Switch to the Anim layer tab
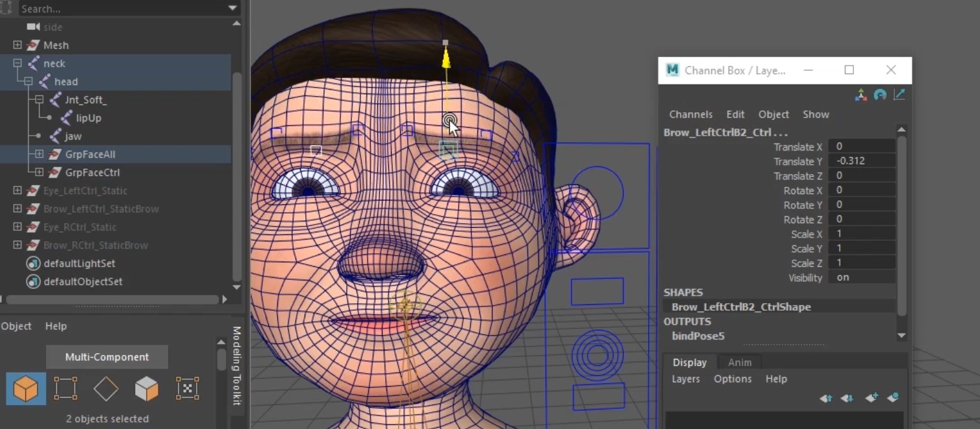980x429 pixels. pyautogui.click(x=739, y=363)
